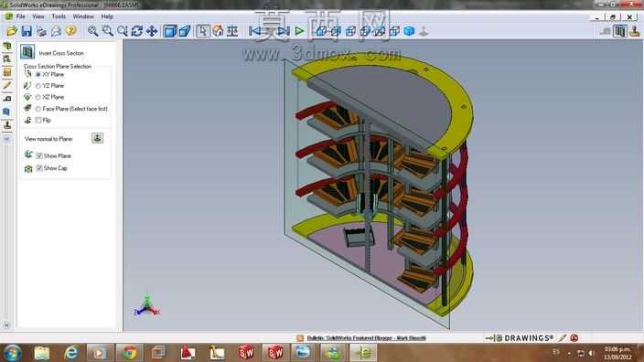
Task: Choose the Select arrow tool
Action: [x=203, y=31]
